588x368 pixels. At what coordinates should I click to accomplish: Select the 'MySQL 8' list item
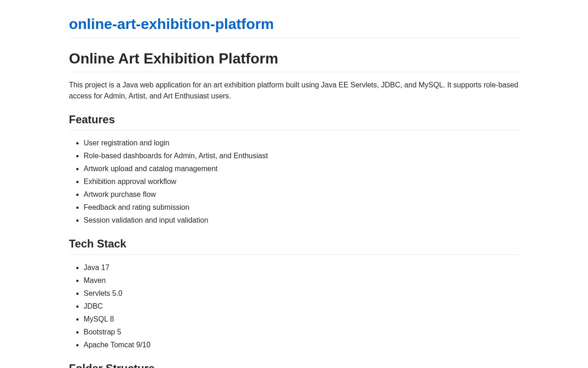point(99,319)
